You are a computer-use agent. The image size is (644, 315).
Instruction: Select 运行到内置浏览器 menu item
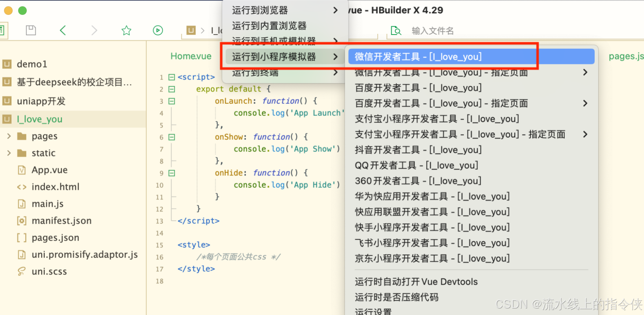pos(285,26)
